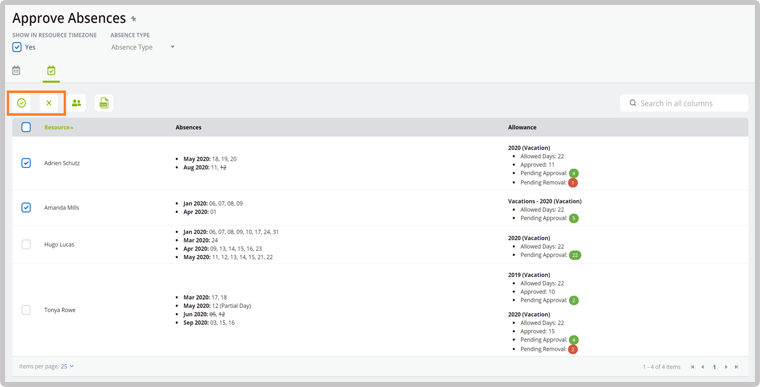This screenshot has width=760, height=387.
Task: Uncheck the Adrien Schutz row checkbox
Action: [x=26, y=163]
